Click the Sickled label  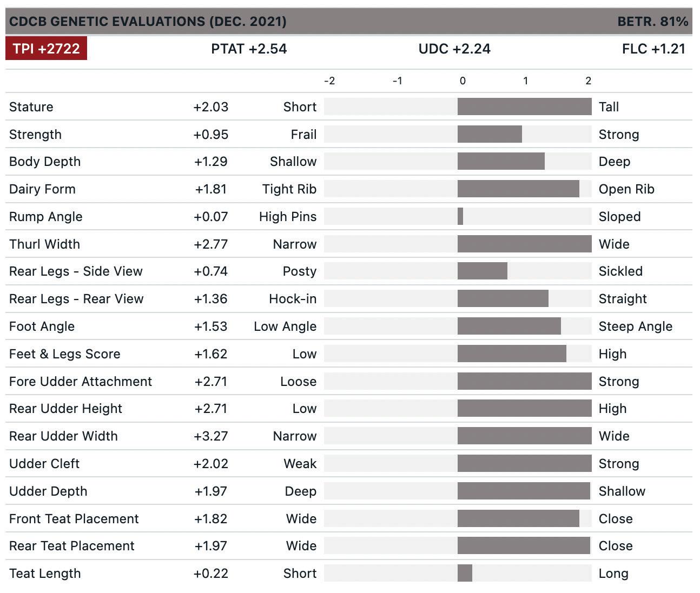[620, 271]
